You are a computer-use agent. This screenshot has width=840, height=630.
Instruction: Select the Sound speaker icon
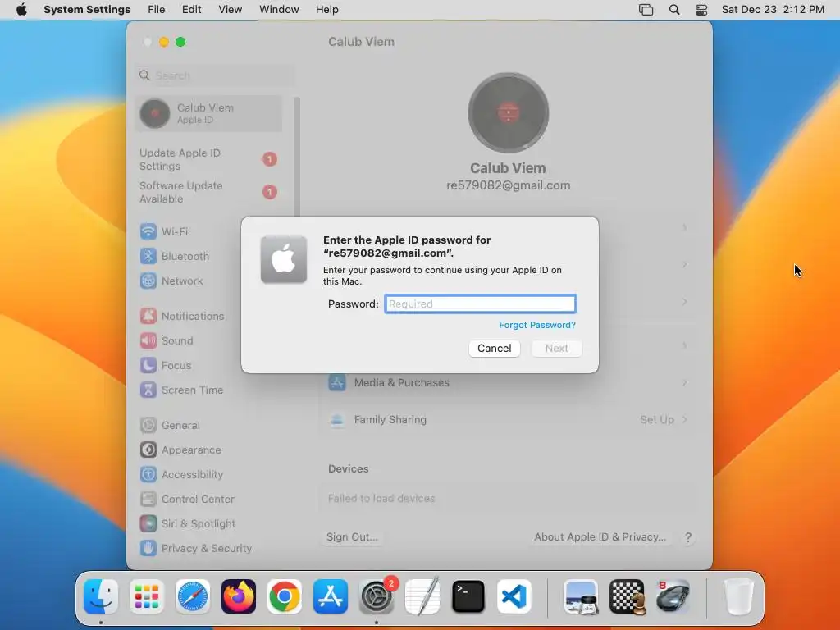[x=148, y=340]
